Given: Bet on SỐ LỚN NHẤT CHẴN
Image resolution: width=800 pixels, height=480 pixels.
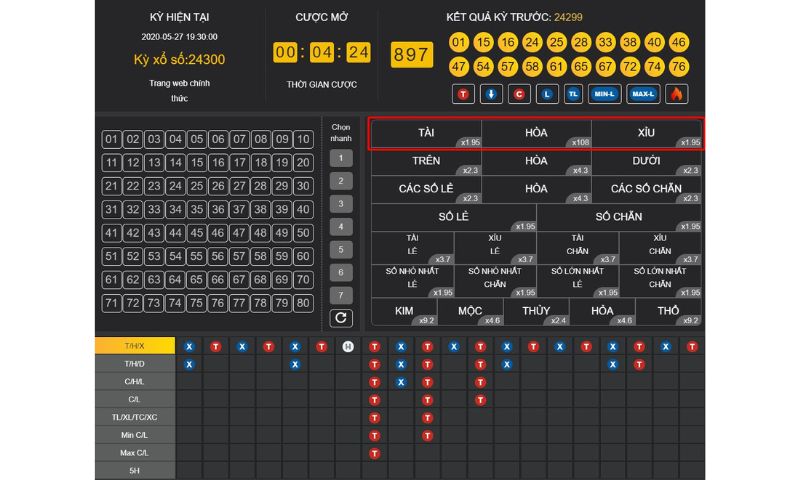Looking at the screenshot, I should pyautogui.click(x=660, y=281).
